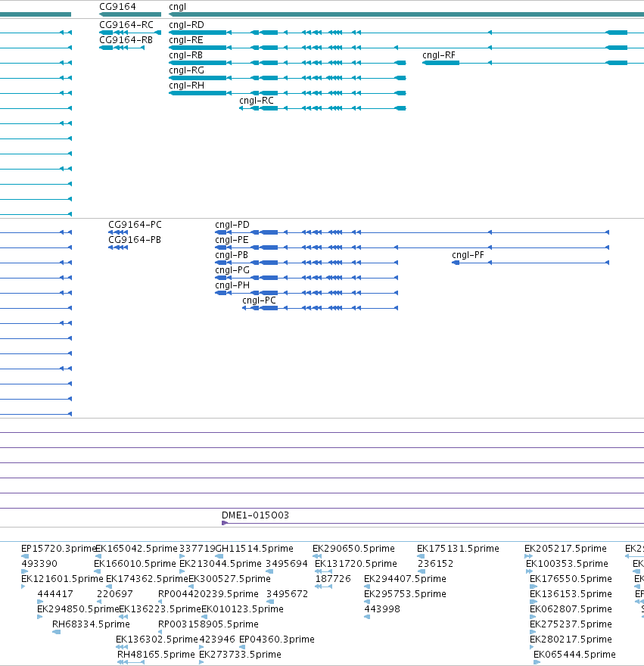
Task: Select feature 443998
Action: 382,609
